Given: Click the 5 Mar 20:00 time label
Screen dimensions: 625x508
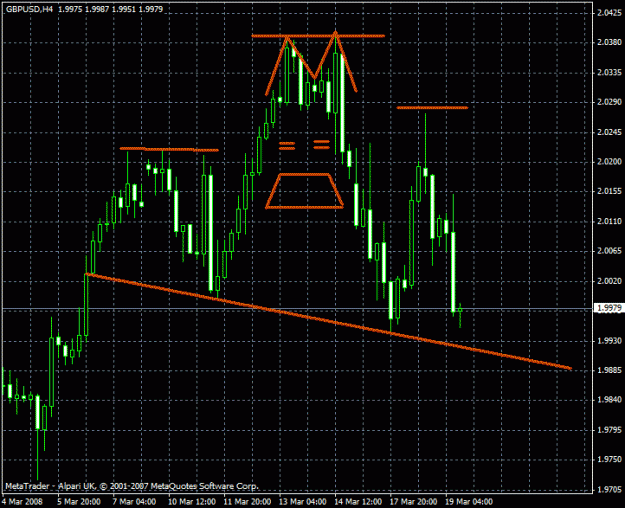Looking at the screenshot, I should [x=79, y=502].
